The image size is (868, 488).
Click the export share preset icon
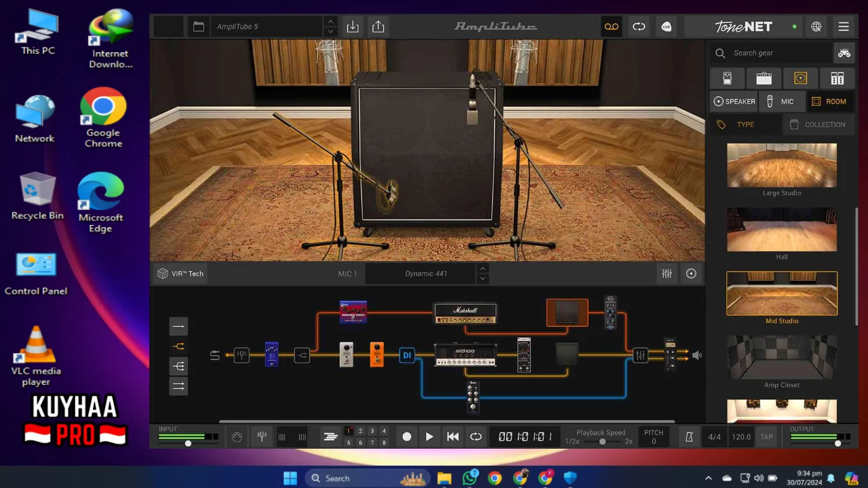(378, 26)
